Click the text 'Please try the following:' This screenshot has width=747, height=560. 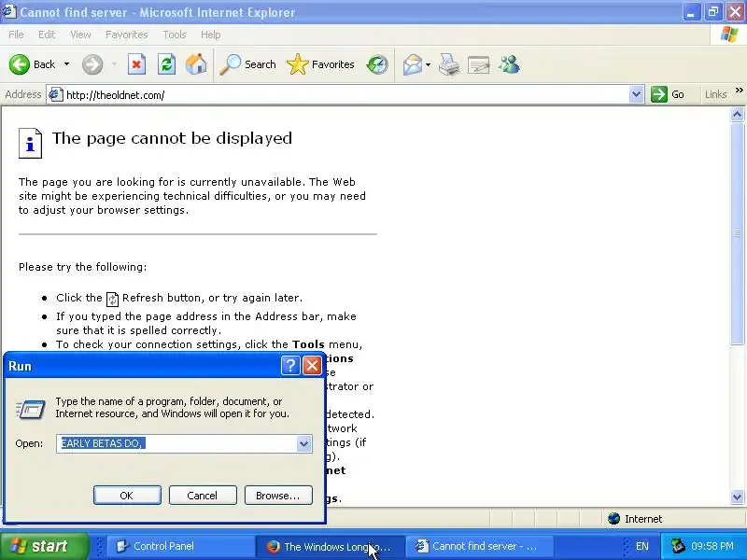click(83, 267)
